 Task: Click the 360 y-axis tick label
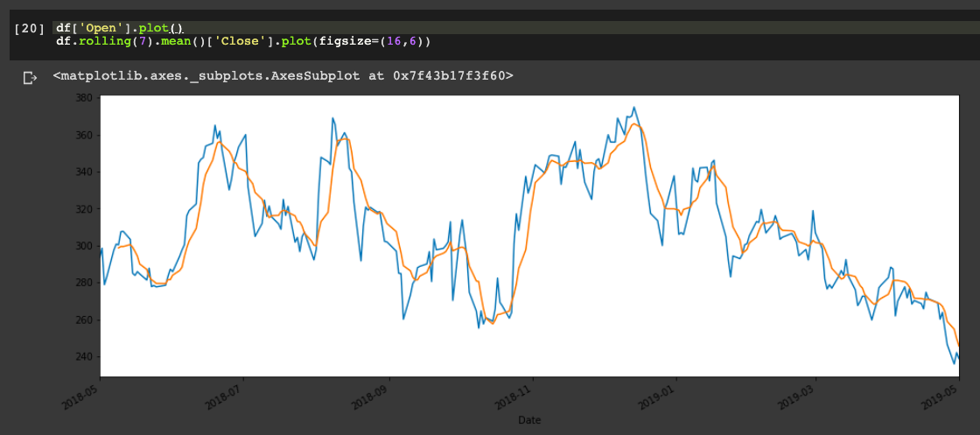coord(84,135)
